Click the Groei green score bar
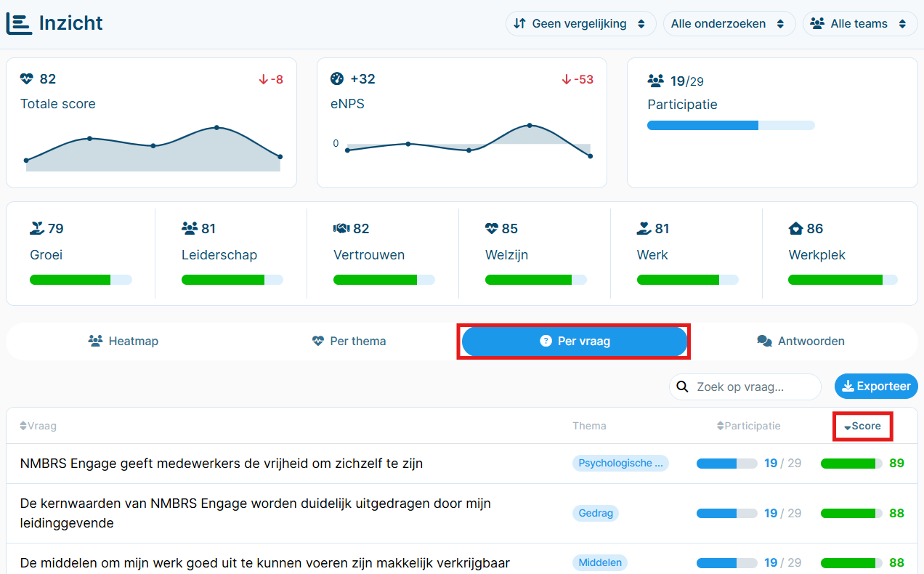Image resolution: width=924 pixels, height=574 pixels. pyautogui.click(x=81, y=280)
